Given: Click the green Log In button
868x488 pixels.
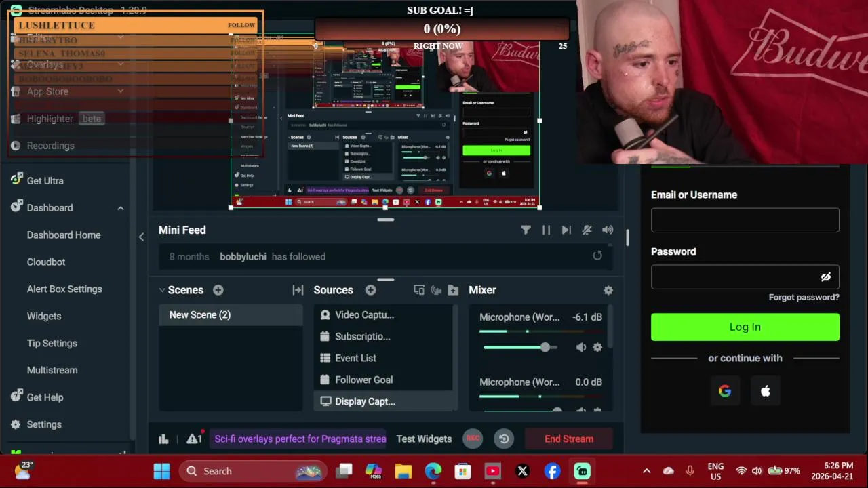Looking at the screenshot, I should click(745, 327).
